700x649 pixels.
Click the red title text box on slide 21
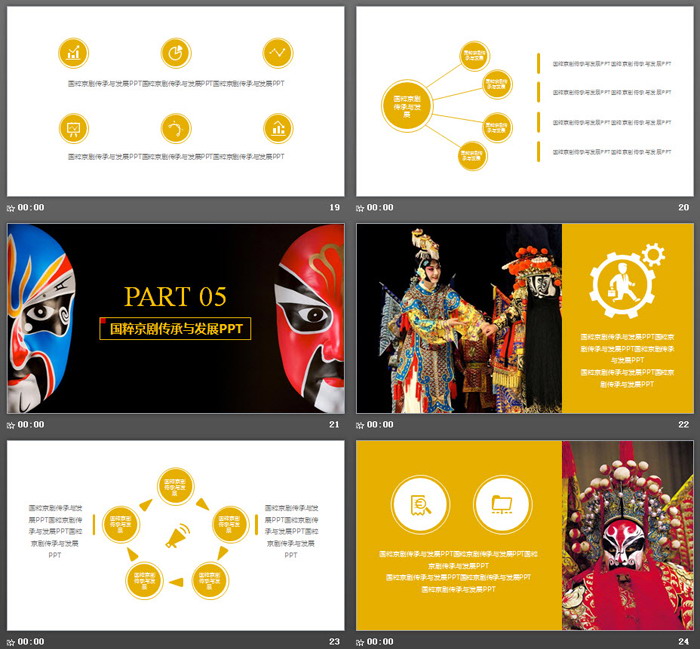[x=176, y=328]
